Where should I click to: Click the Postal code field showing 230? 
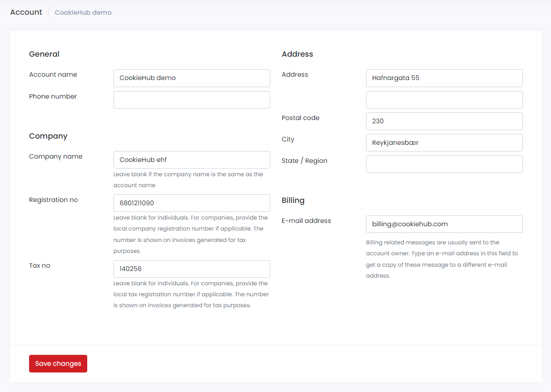(444, 121)
